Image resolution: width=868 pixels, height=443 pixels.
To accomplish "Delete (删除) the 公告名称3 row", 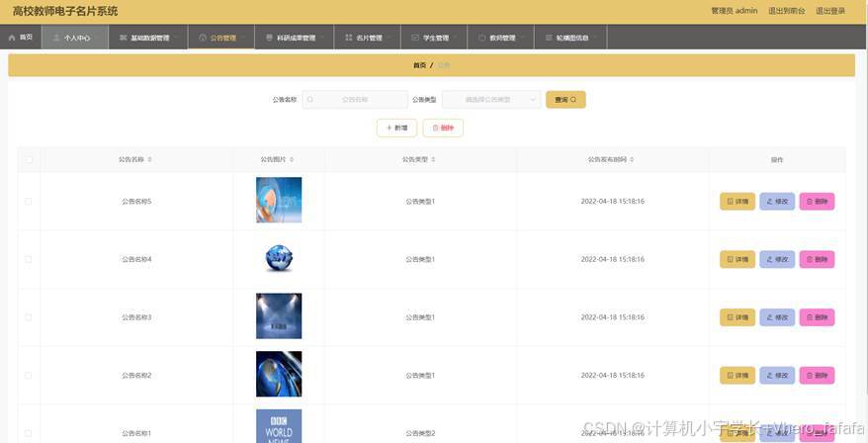I will point(817,317).
